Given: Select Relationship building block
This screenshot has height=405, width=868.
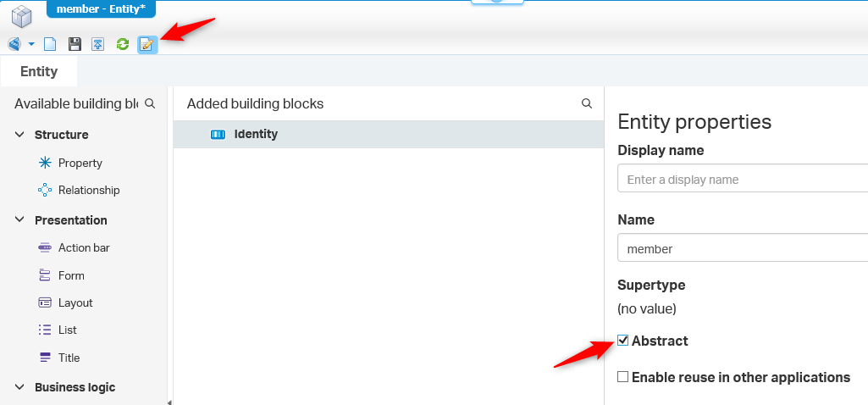Looking at the screenshot, I should click(x=89, y=190).
